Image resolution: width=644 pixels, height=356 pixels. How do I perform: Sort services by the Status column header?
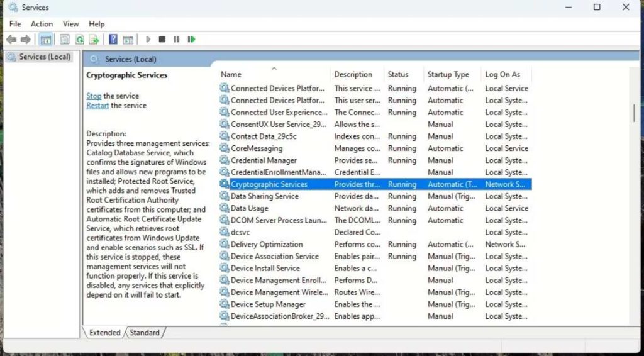397,74
